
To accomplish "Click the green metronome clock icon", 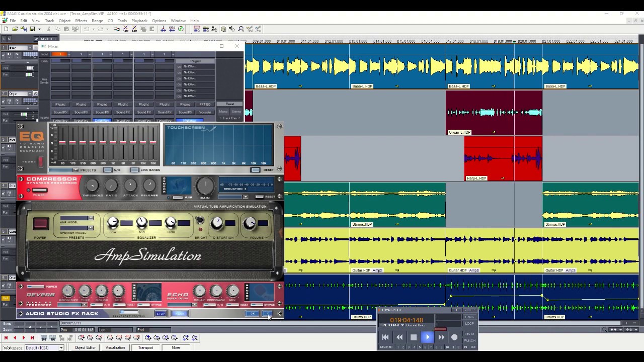I will (181, 29).
